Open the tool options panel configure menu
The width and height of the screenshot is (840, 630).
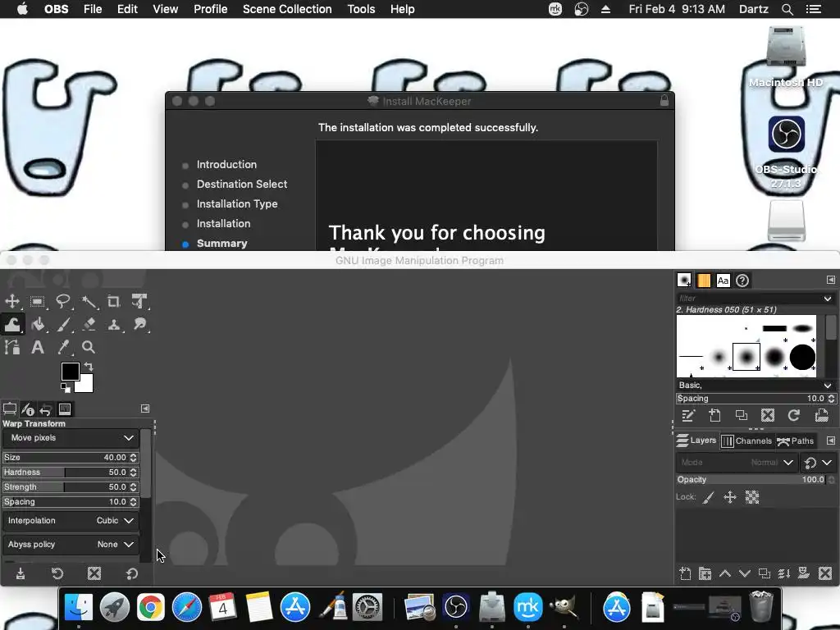(145, 409)
